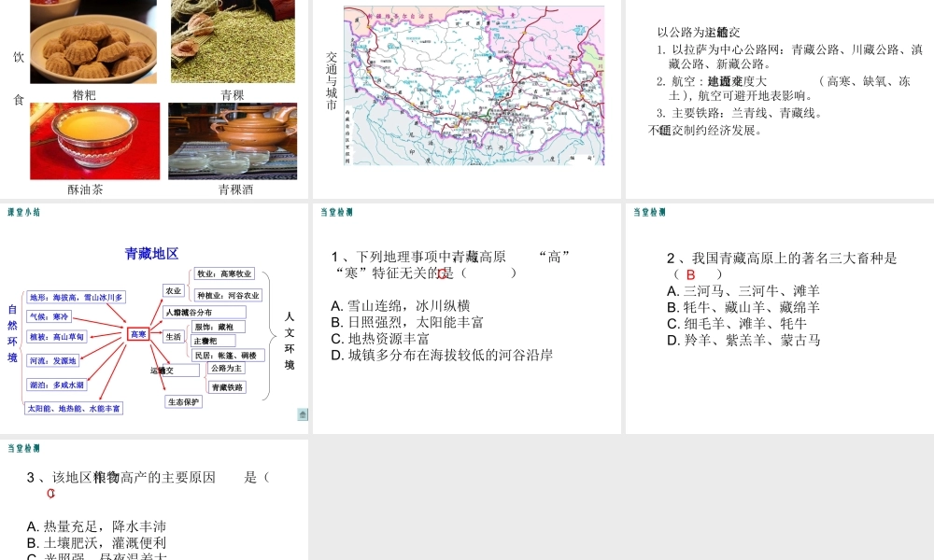Select the 青稞 grain photo
Screen dimensions: 934x560
pos(233,41)
